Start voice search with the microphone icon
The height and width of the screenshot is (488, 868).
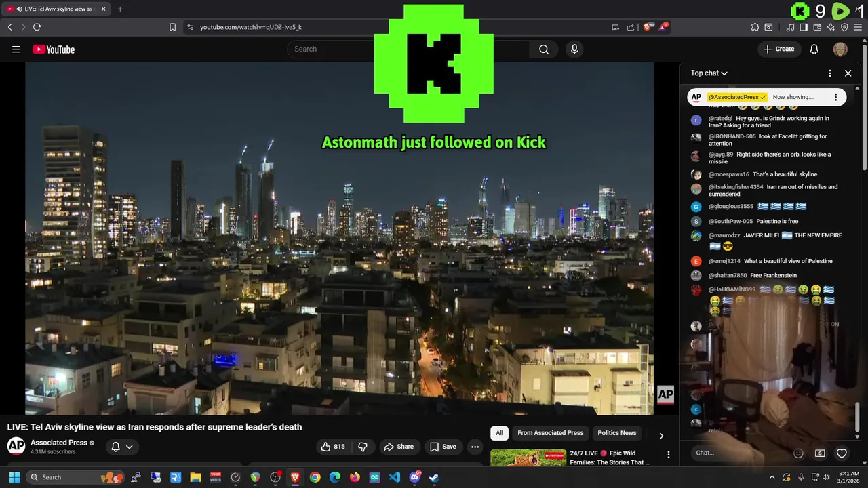pos(574,49)
